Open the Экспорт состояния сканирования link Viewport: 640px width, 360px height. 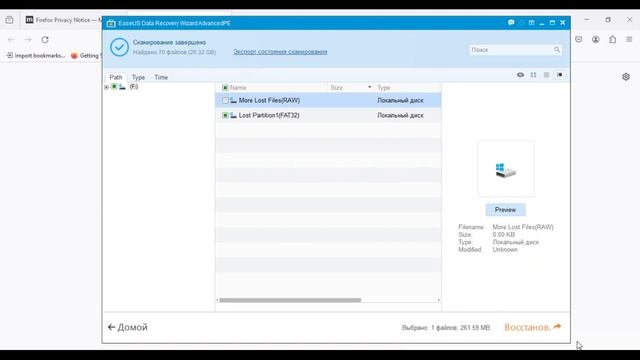[280, 52]
